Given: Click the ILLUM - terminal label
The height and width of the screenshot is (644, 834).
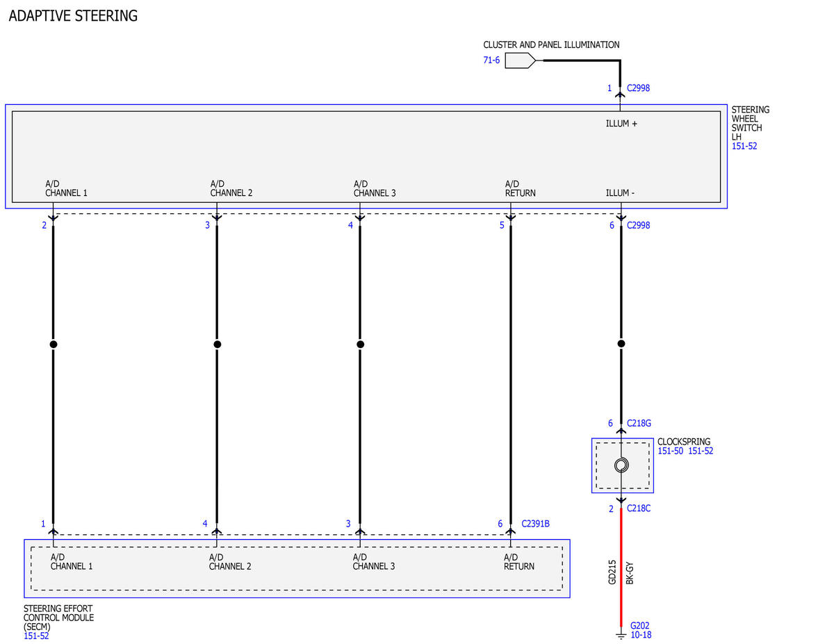Looking at the screenshot, I should click(620, 193).
